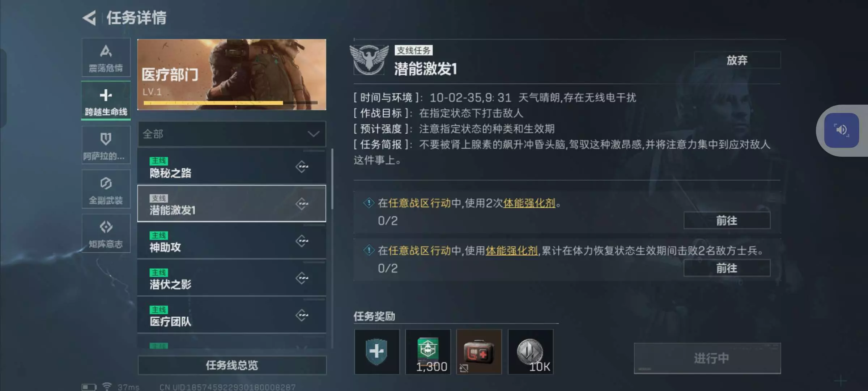The height and width of the screenshot is (391, 868).
Task: Select the 矩阵意志 sidebar tab
Action: (106, 233)
